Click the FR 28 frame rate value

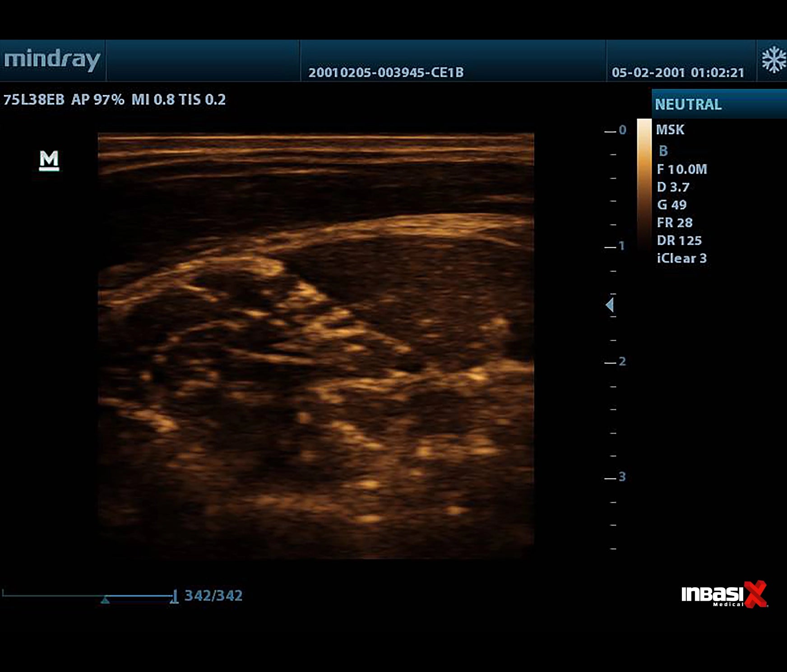pos(674,222)
